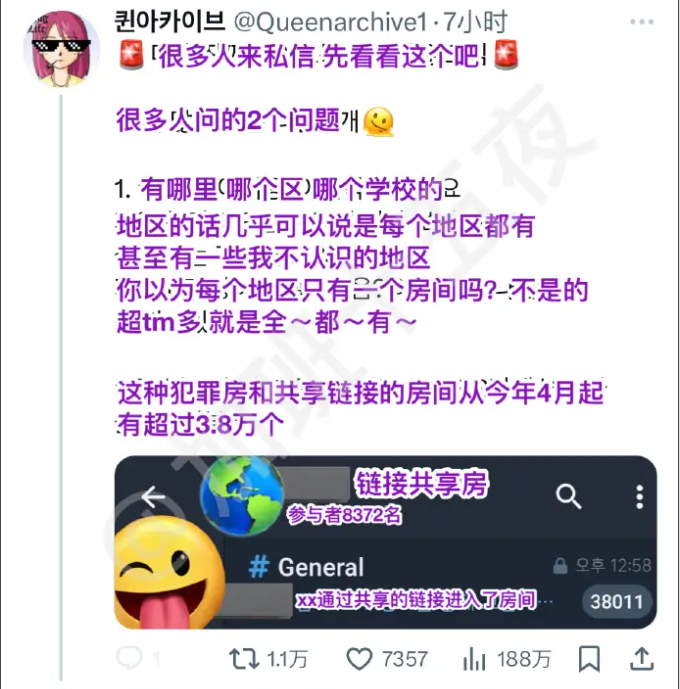680x689 pixels.
Task: View post analytics bar chart icon
Action: point(474,659)
